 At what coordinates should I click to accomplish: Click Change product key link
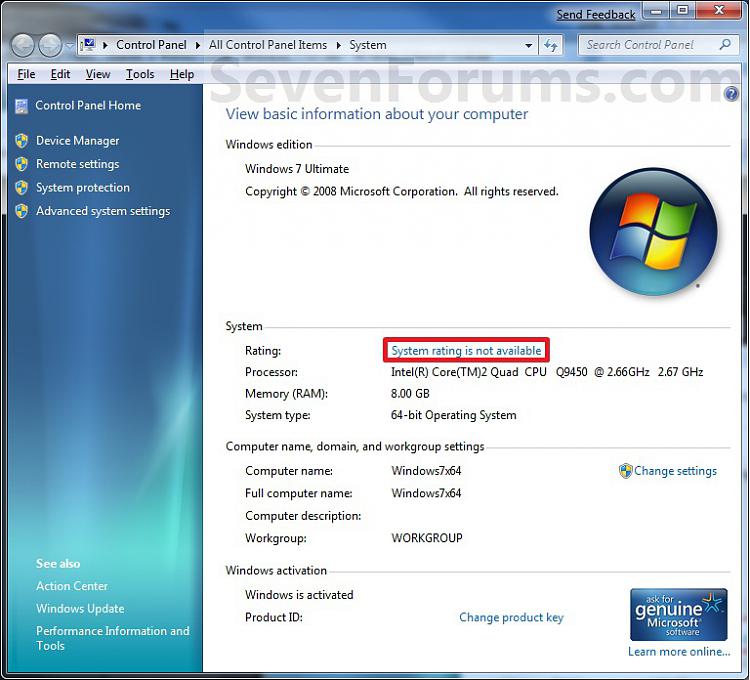pos(511,617)
